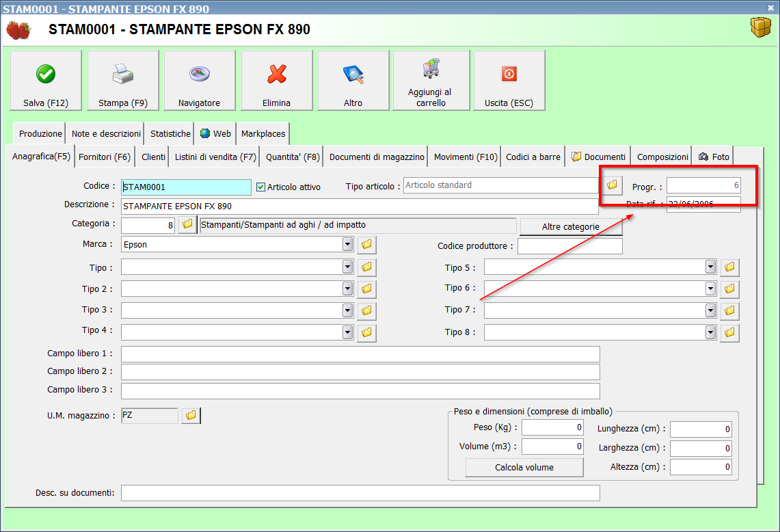Screen dimensions: 780x532
Task: Open folder lookup beside Tipo 8
Action: [730, 332]
